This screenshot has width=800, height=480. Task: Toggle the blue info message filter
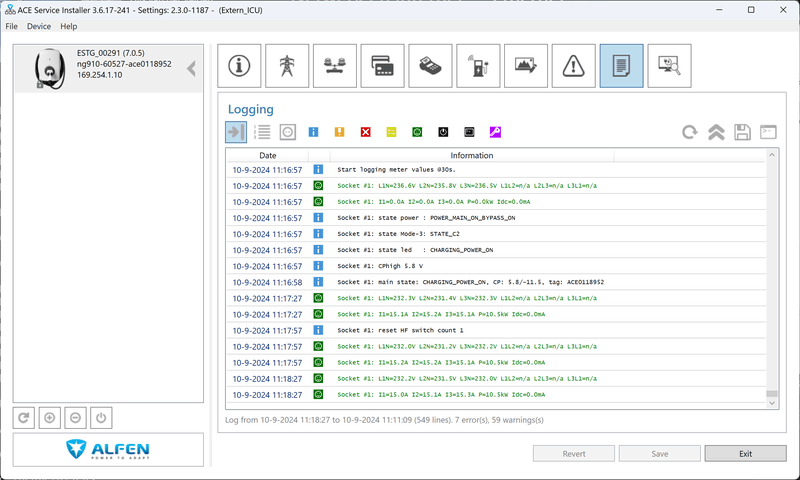click(314, 132)
